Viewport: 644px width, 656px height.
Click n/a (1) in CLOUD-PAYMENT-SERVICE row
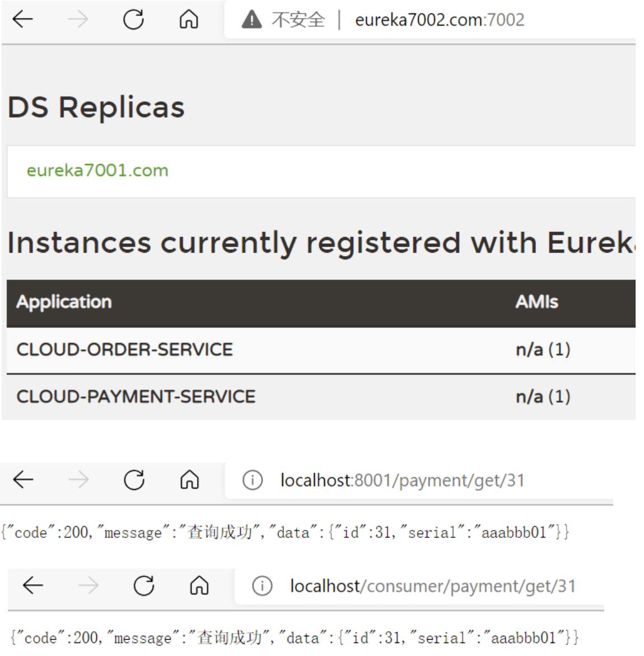click(x=543, y=396)
